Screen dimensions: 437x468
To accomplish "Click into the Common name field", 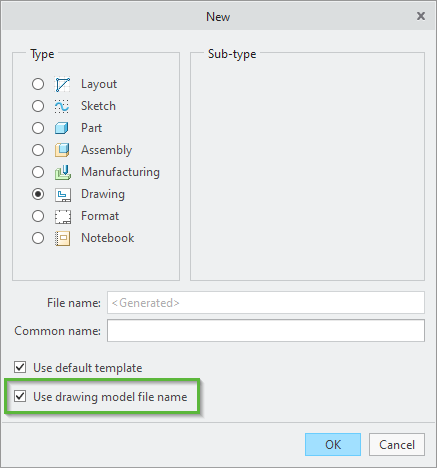I will point(266,331).
